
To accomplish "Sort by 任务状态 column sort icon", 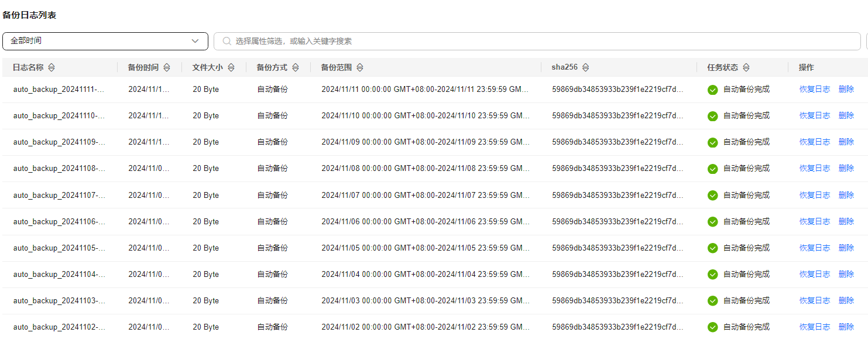I will pos(746,67).
